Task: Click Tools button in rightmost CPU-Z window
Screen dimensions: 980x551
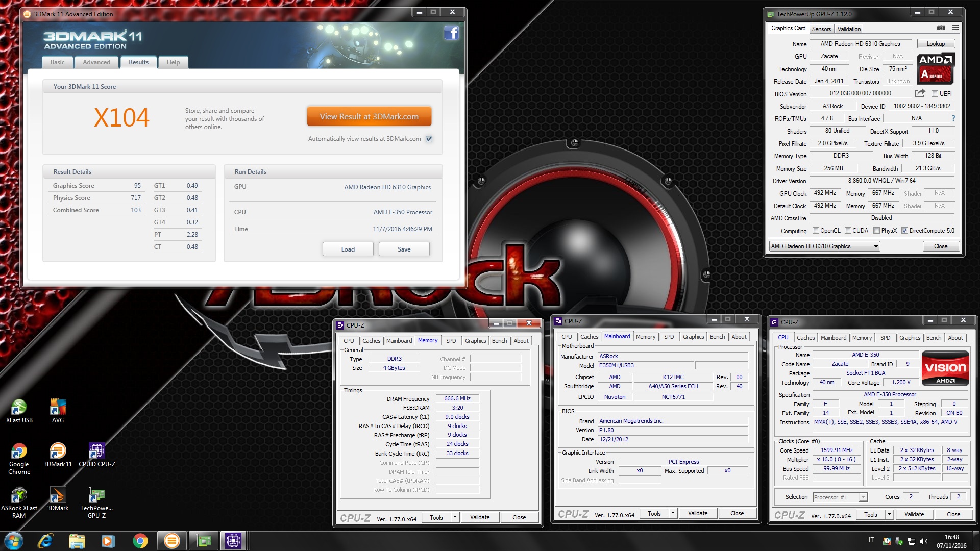Action: [871, 514]
